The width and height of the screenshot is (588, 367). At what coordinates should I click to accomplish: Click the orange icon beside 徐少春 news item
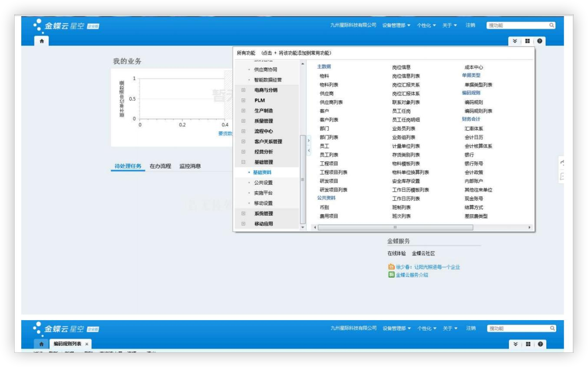pos(391,267)
